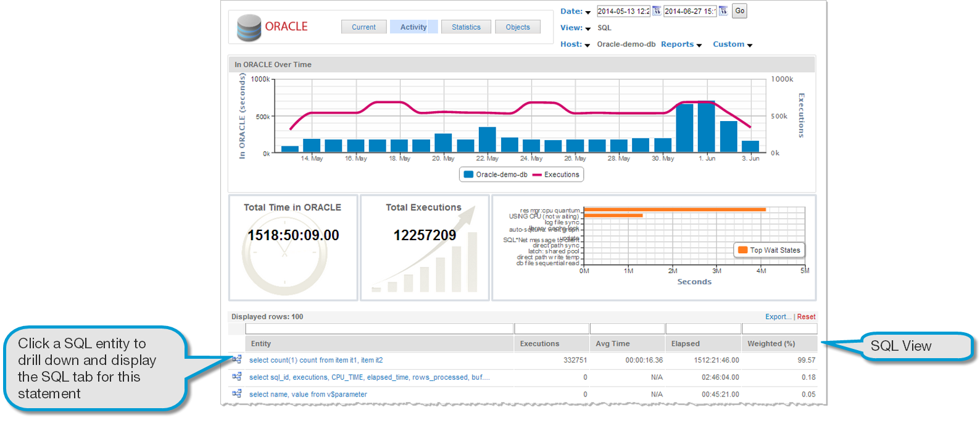Click the tallest bar at 1. Jun
This screenshot has height=423, width=980.
pos(707,127)
